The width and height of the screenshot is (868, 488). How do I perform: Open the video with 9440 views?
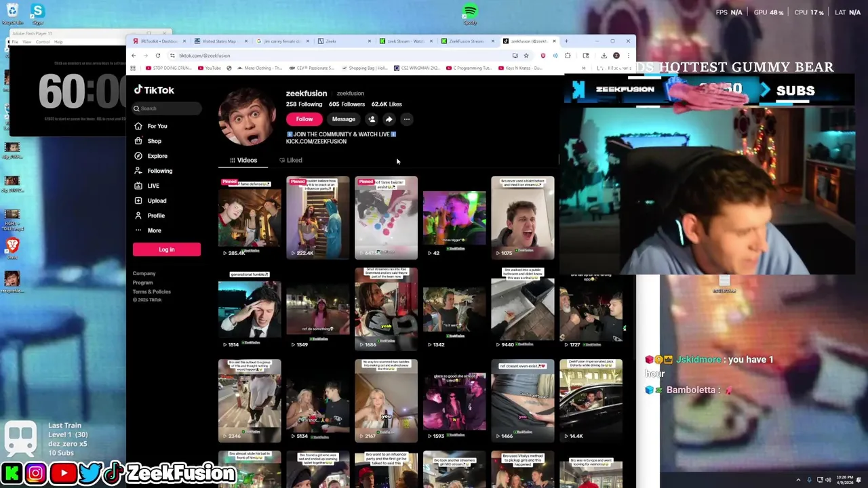523,309
